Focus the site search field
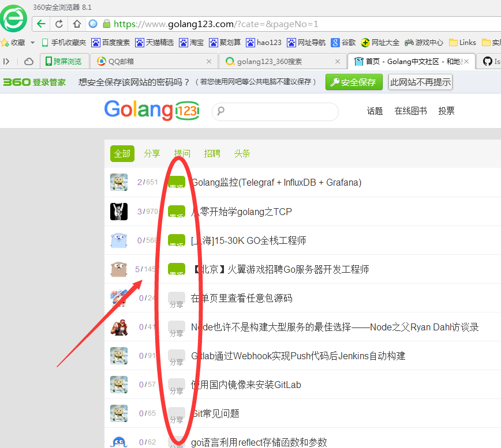501x448 pixels. coord(275,111)
